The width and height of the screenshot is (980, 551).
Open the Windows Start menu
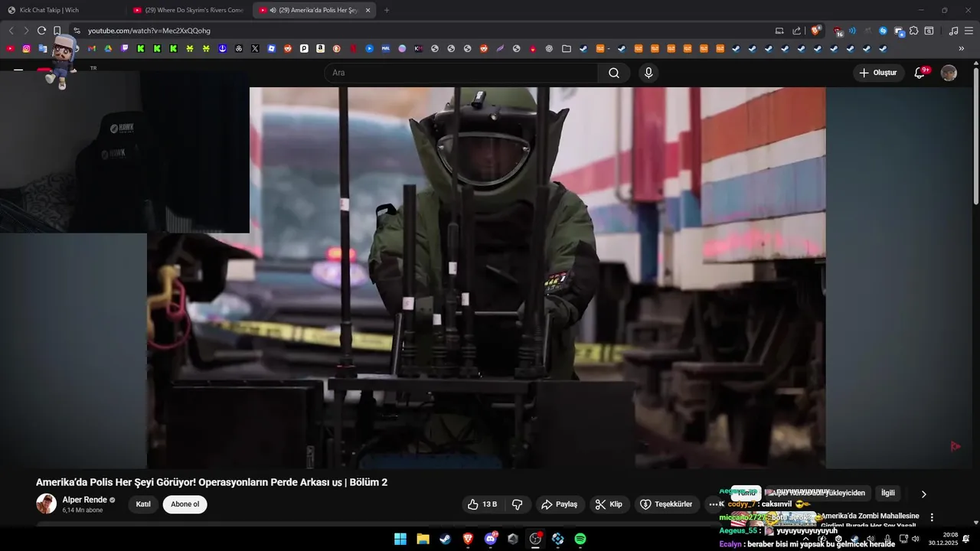400,539
